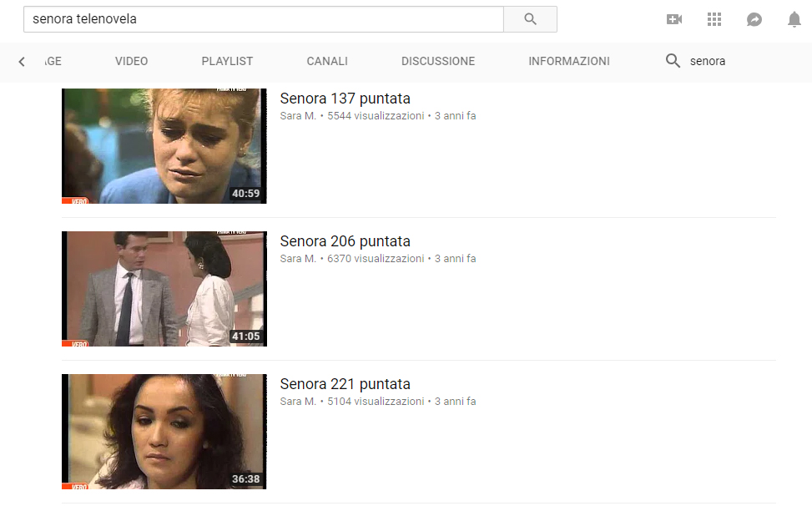Click the search magnifier button in top bar
Viewport: 812px width, 506px height.
530,19
